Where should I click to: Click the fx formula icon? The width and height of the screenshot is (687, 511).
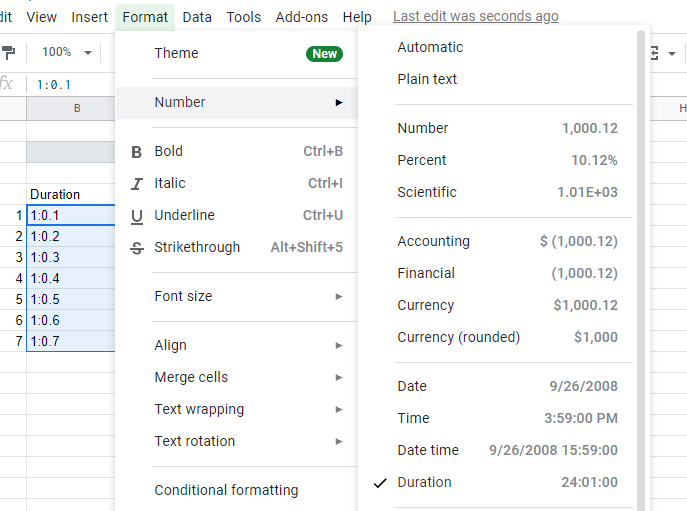[7, 84]
